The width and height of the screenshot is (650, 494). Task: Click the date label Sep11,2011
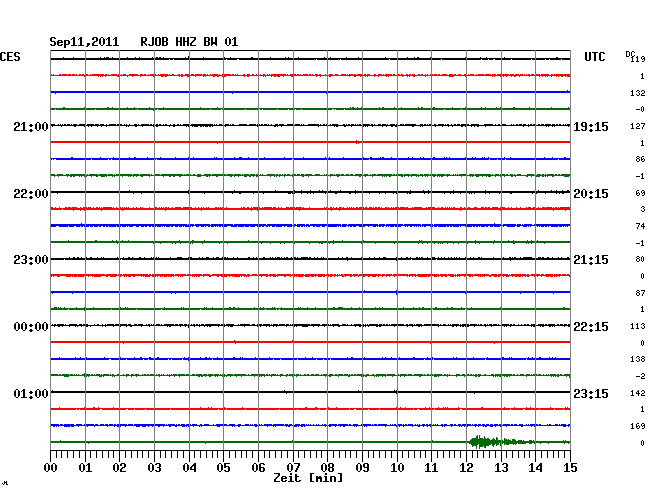[x=84, y=42]
